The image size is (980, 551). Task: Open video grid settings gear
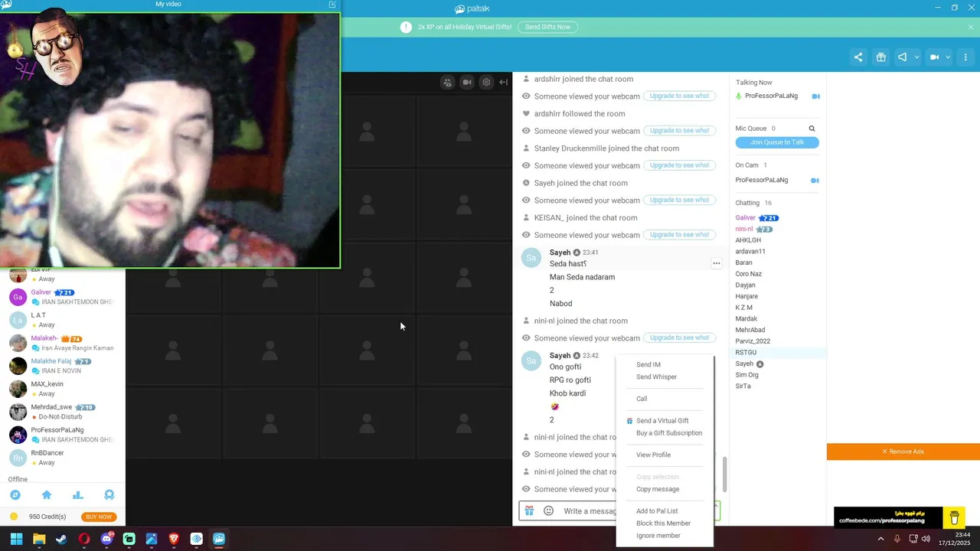tap(486, 83)
